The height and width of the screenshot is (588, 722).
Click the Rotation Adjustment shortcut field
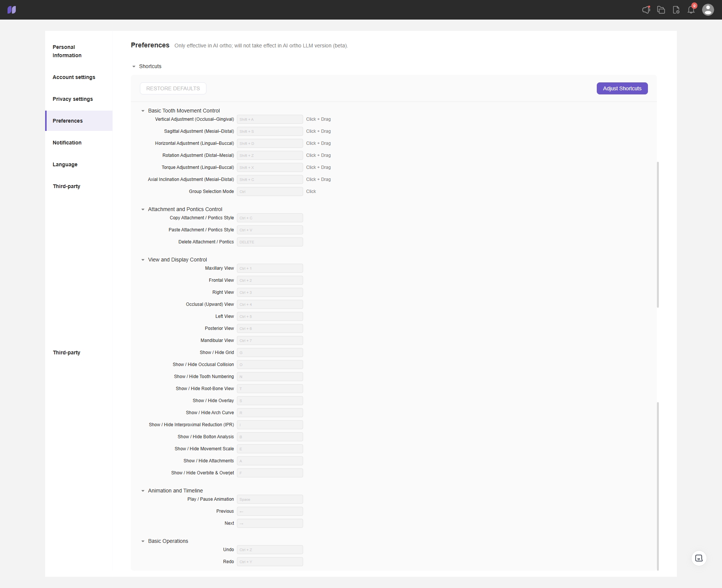[x=270, y=155]
